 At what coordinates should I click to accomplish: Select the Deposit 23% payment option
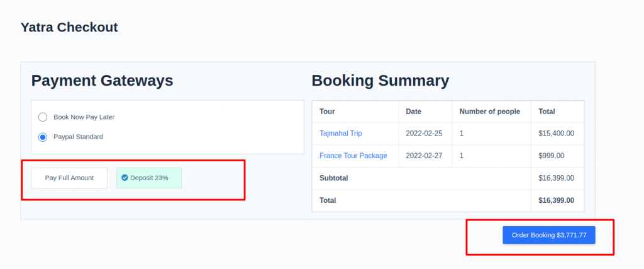148,178
